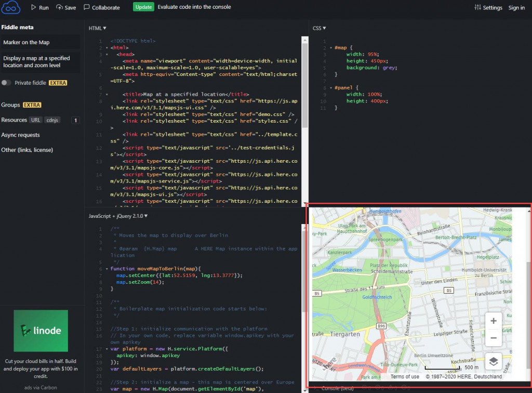Viewport: 532px width, 393px height.
Task: Open the CSS panel dropdown
Action: (320, 28)
